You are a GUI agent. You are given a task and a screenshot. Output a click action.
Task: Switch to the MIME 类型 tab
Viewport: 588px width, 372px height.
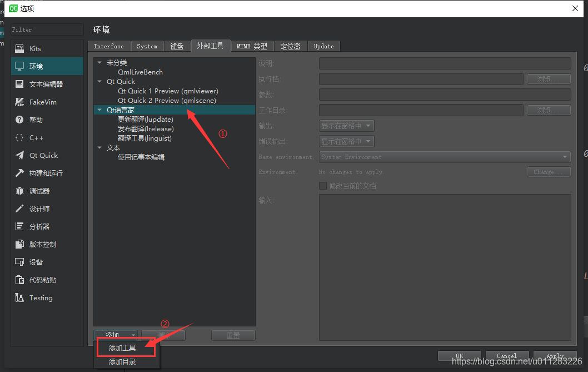pyautogui.click(x=252, y=46)
